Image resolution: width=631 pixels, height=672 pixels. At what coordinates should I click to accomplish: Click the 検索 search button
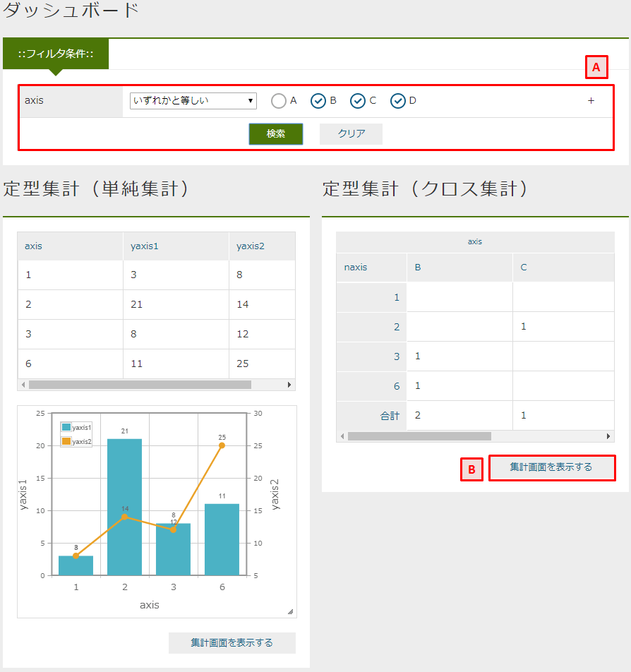pyautogui.click(x=275, y=133)
